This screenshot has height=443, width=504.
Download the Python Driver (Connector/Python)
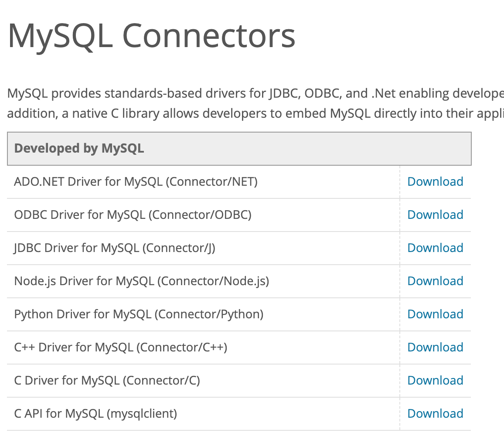(x=435, y=314)
